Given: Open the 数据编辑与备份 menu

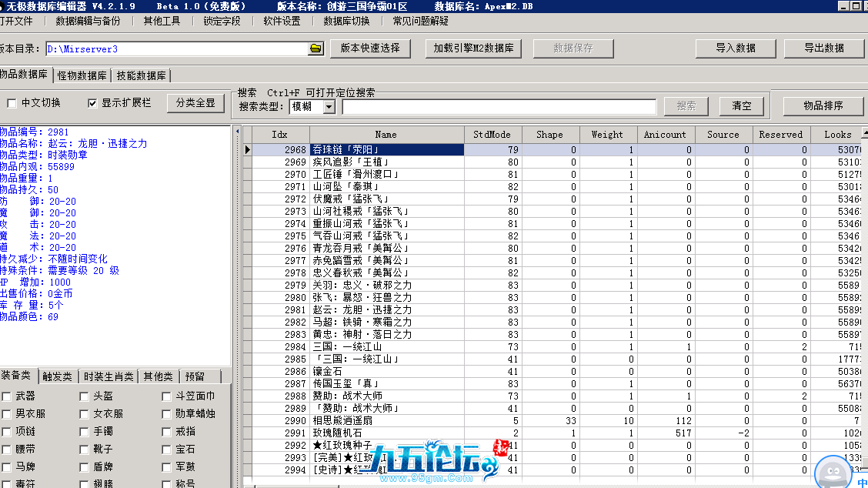Looking at the screenshot, I should [88, 22].
